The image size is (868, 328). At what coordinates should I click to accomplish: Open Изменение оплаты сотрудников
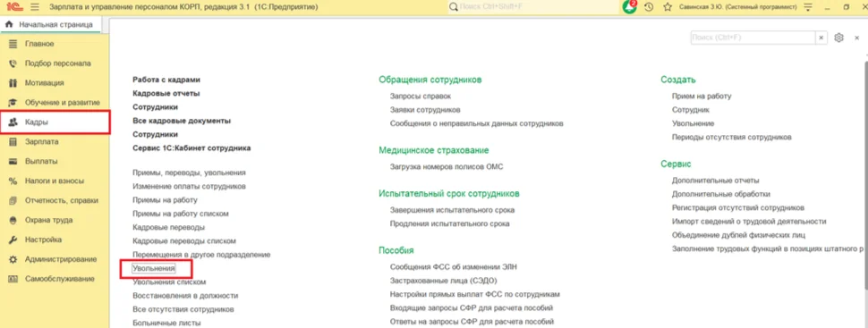(189, 187)
